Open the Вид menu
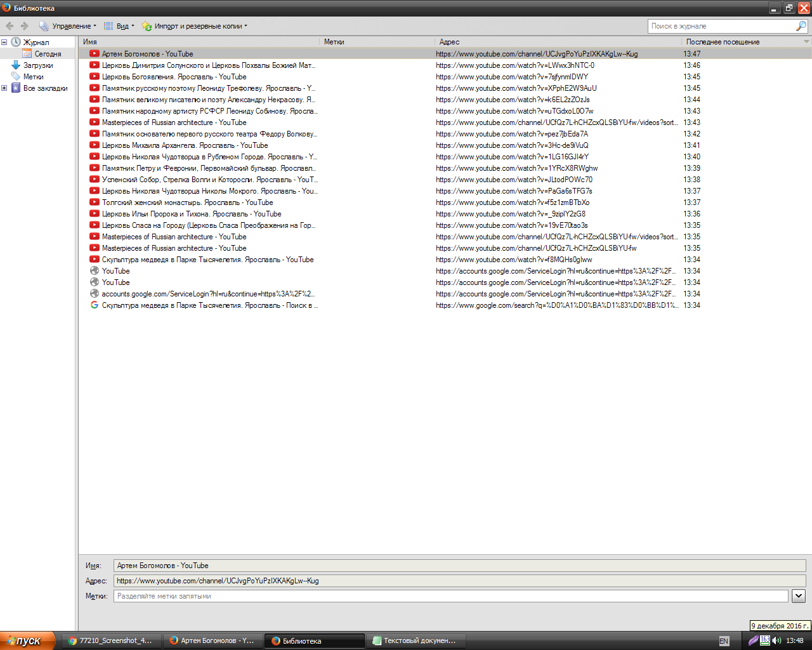The image size is (812, 650). 119,26
